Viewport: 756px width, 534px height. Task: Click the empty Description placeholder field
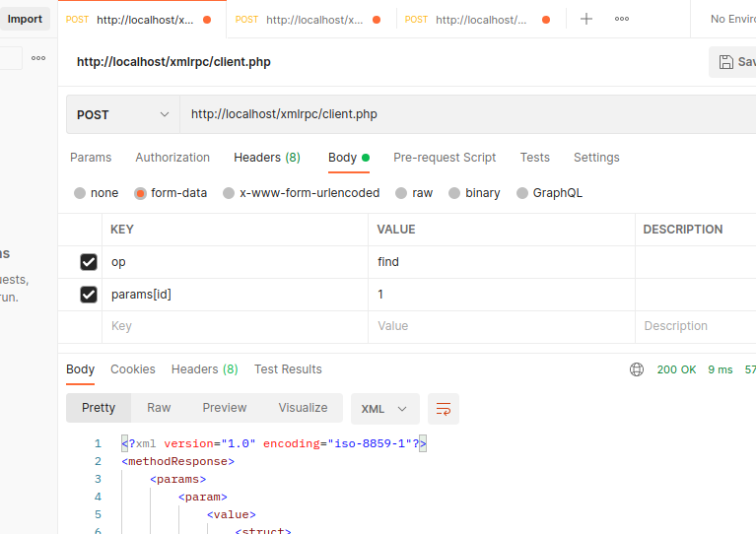pyautogui.click(x=696, y=327)
